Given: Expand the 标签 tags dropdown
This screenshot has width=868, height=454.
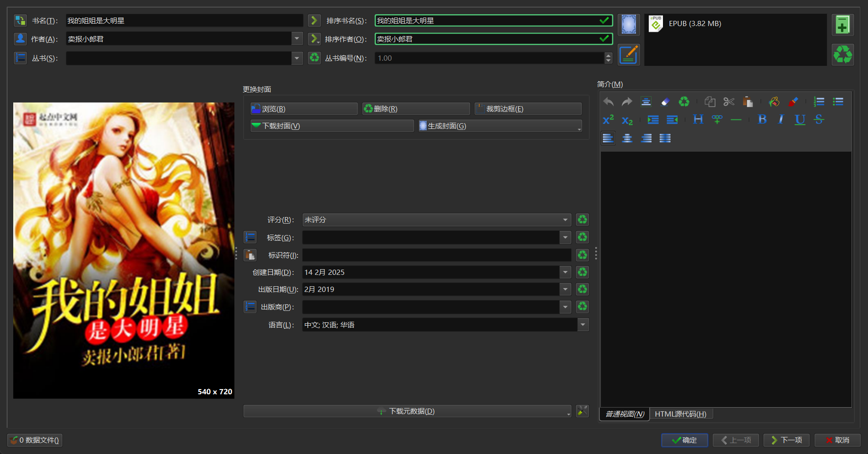Looking at the screenshot, I should point(565,237).
